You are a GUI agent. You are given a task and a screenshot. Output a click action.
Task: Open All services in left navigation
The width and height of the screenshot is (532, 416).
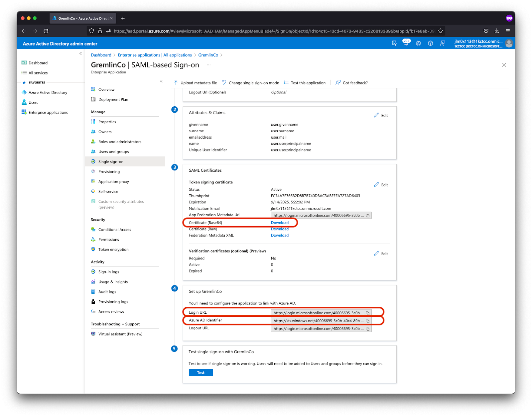tap(35, 73)
